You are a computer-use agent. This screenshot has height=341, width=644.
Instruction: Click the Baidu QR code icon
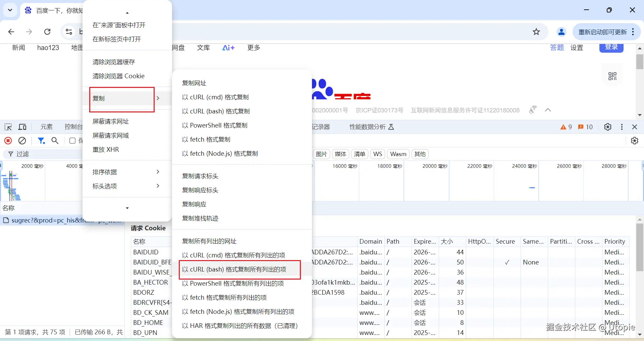(612, 76)
